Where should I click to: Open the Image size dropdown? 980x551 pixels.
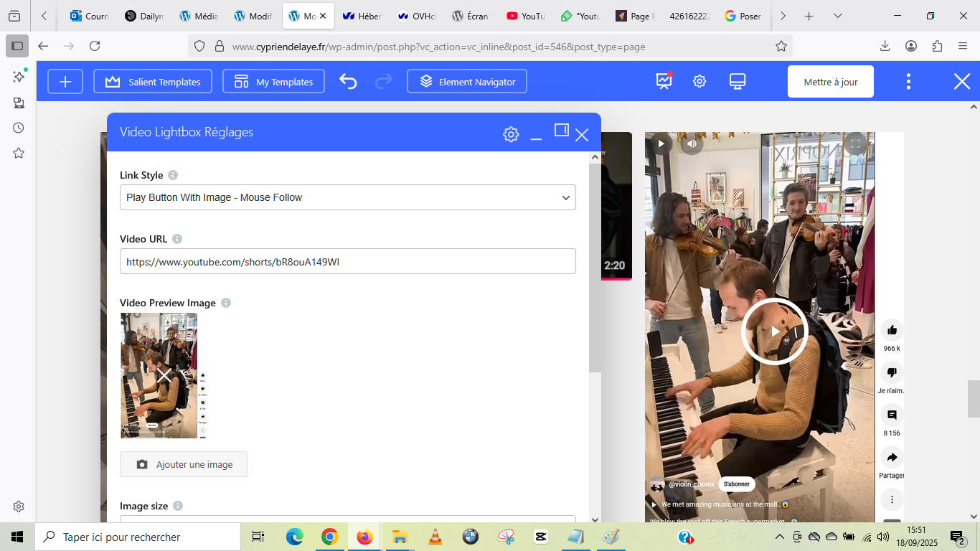347,521
